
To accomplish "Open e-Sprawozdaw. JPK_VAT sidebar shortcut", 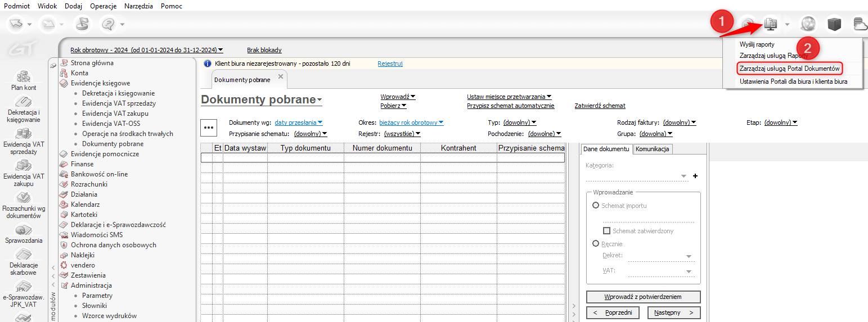I will 24,294.
